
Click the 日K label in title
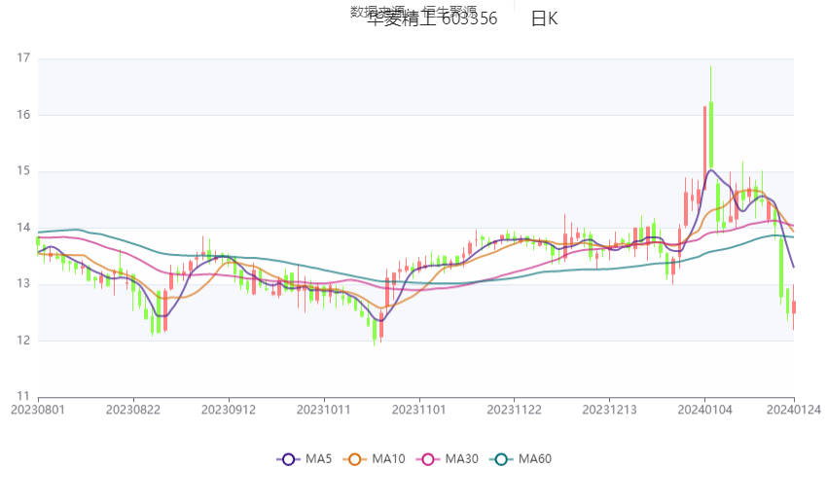[544, 19]
